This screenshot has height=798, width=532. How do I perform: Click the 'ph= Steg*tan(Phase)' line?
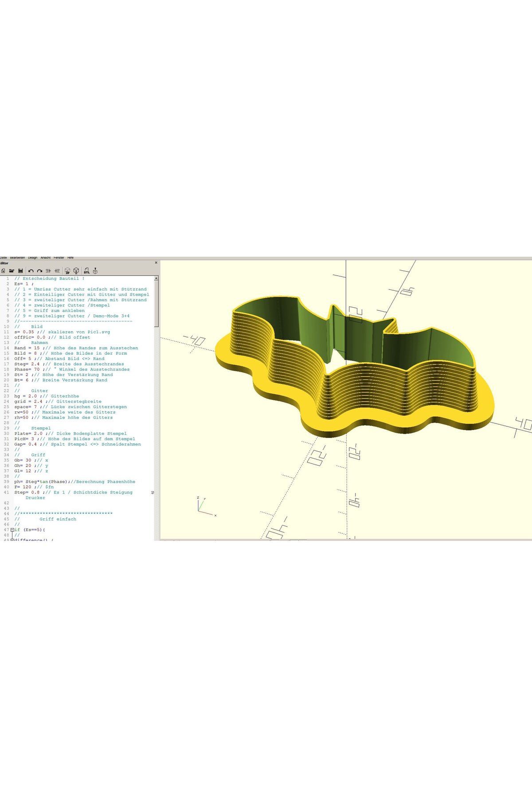click(x=74, y=481)
